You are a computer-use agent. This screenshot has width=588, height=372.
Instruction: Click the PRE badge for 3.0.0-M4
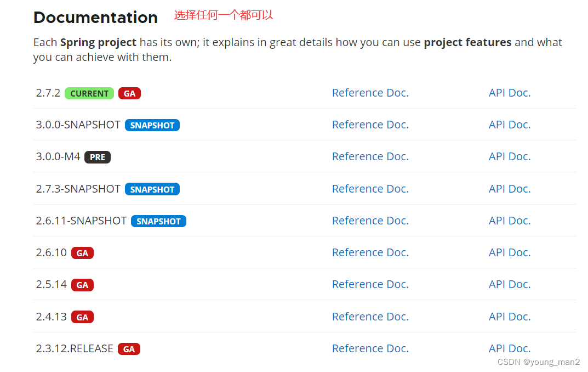pos(98,157)
